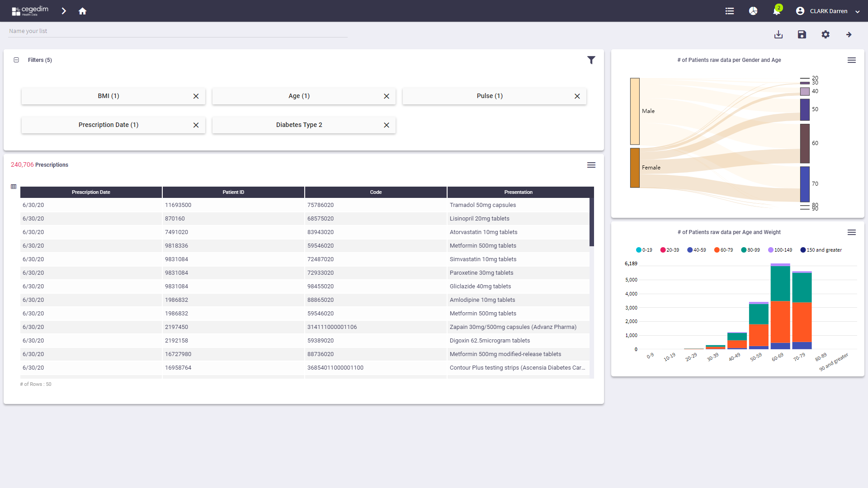The image size is (868, 488).
Task: Toggle the 40-59 weight legend series
Action: (696, 250)
